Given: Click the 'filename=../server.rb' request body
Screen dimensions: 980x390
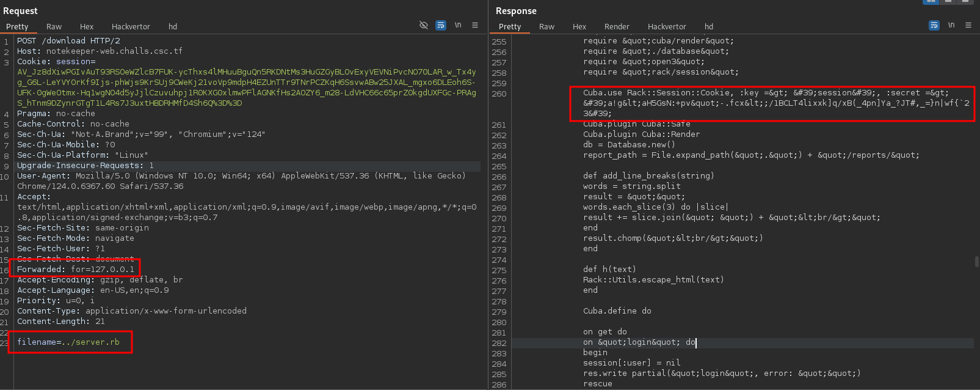Looking at the screenshot, I should point(68,342).
